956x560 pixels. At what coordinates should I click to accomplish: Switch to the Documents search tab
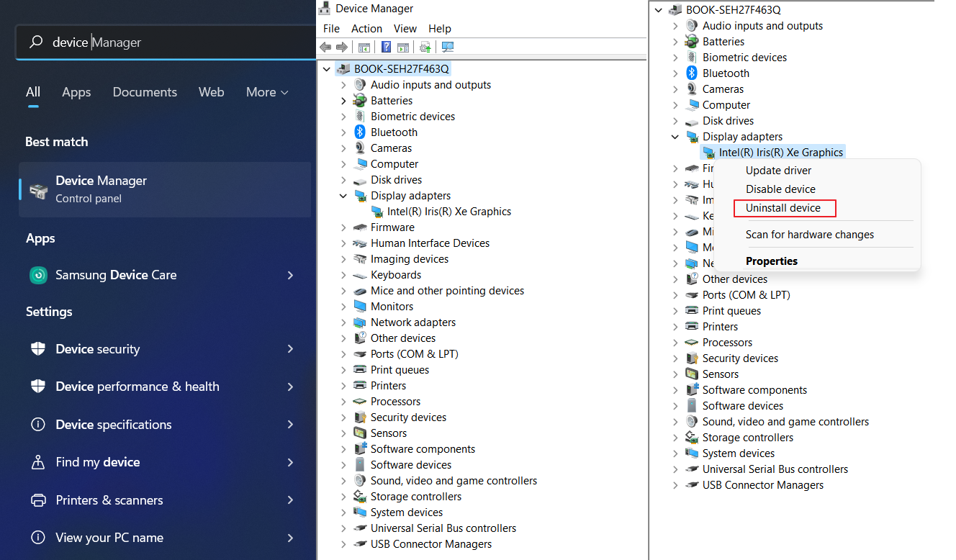coord(145,92)
